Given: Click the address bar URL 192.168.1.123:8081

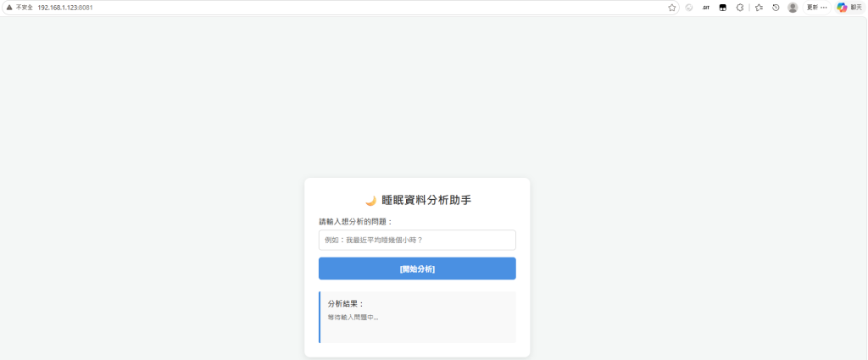Looking at the screenshot, I should [x=64, y=8].
